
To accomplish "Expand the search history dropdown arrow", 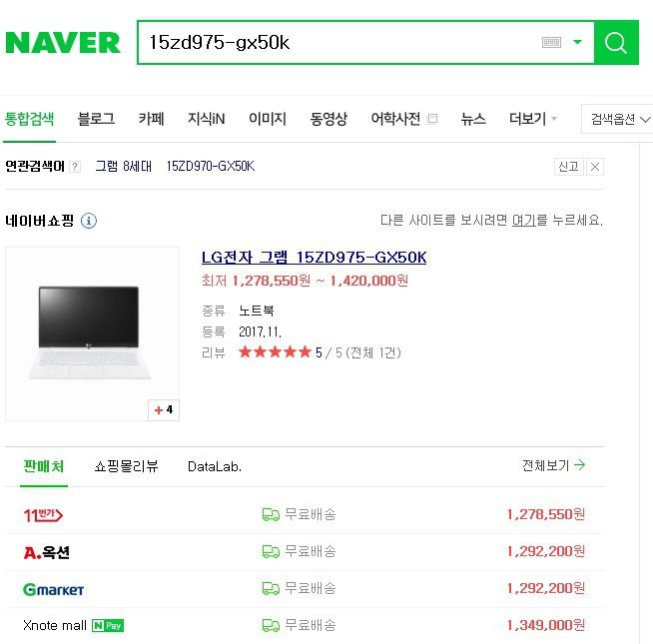I will point(578,42).
